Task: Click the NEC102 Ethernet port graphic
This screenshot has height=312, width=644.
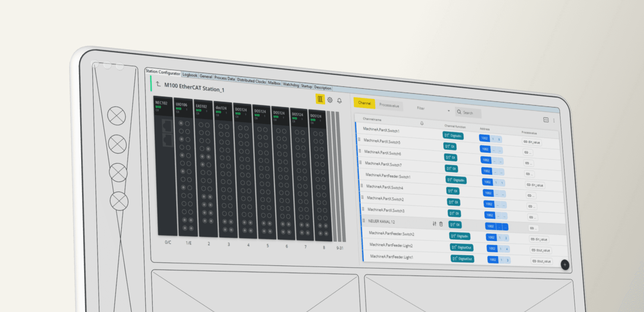Action: (167, 133)
